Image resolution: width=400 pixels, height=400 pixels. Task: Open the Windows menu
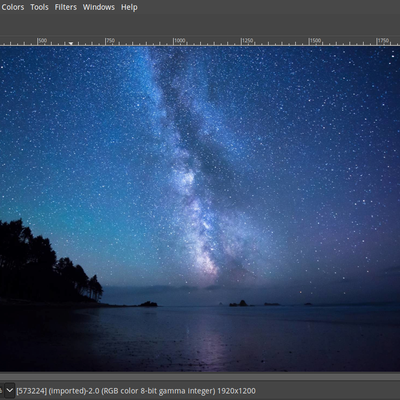[99, 7]
